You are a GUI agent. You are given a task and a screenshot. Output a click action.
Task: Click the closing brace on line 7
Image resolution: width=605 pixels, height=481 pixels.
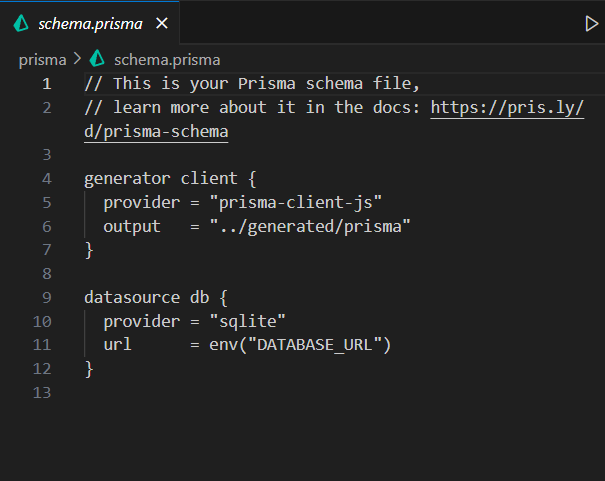tap(89, 250)
